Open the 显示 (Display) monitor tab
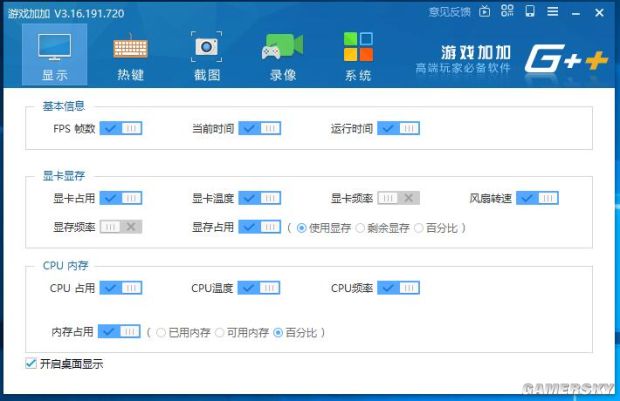The image size is (620, 401). tap(54, 56)
